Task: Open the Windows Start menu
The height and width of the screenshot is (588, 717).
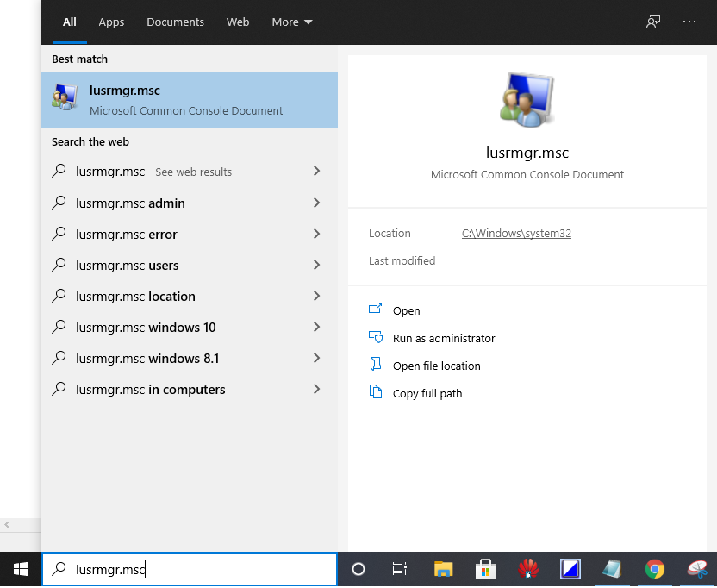Action: tap(21, 569)
